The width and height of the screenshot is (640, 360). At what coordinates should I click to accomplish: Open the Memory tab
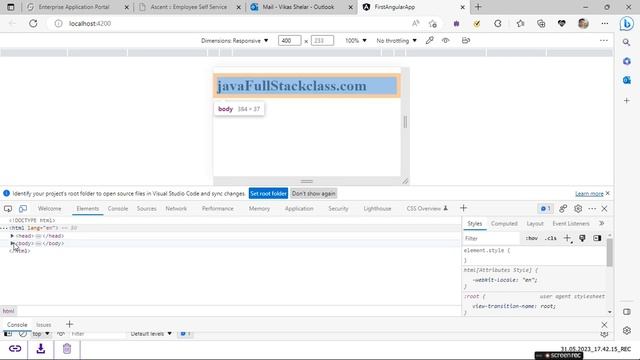259,209
